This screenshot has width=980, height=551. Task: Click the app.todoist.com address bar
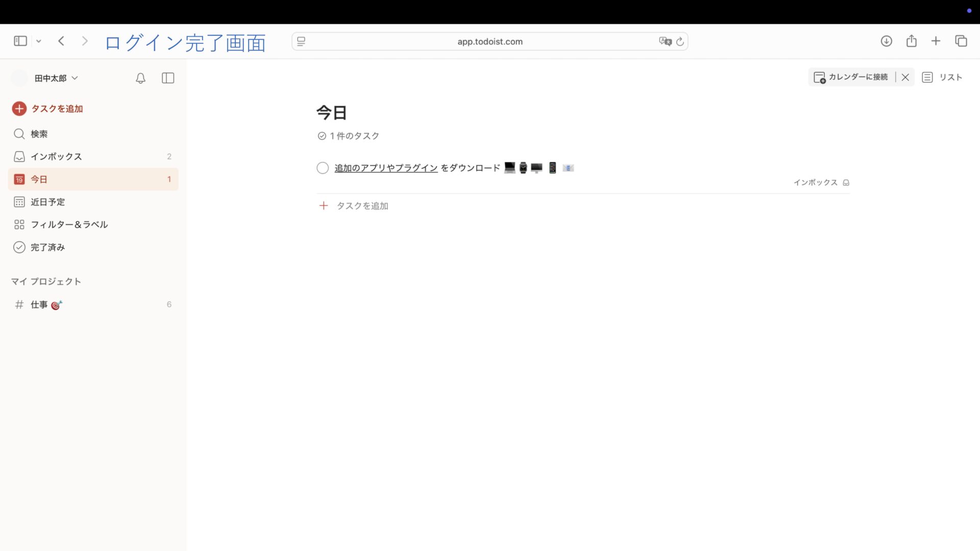pyautogui.click(x=489, y=41)
